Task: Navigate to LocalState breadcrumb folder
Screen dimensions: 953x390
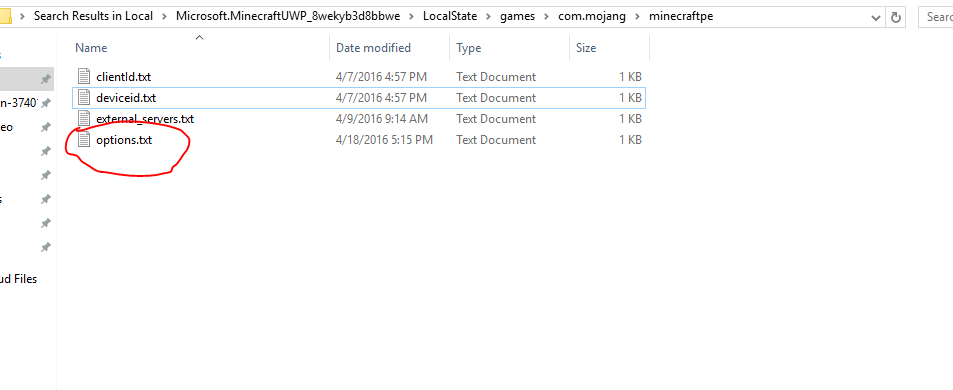Action: pos(450,16)
